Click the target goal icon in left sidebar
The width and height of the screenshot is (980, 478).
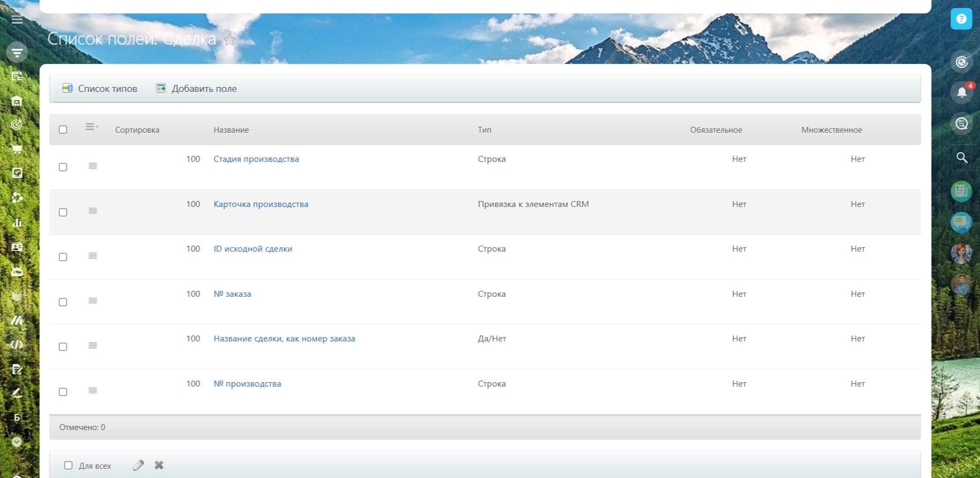click(17, 125)
